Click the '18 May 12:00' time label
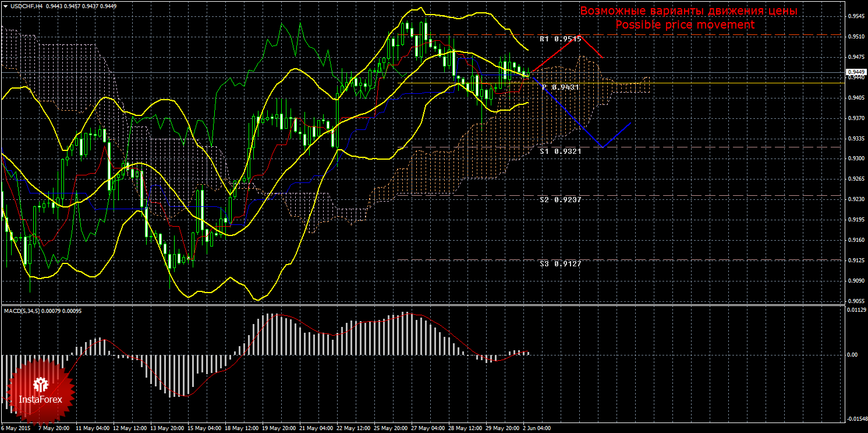Screen dimensions: 868x433 pos(241,428)
